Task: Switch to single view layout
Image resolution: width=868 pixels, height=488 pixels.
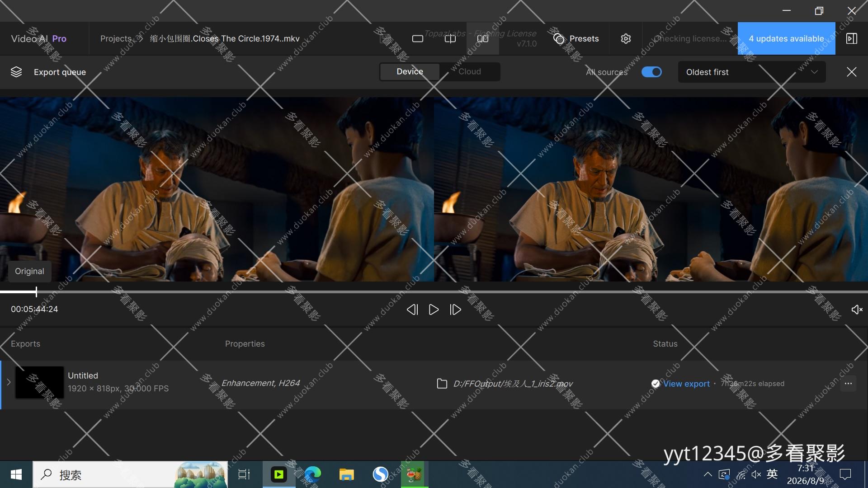Action: tap(418, 39)
